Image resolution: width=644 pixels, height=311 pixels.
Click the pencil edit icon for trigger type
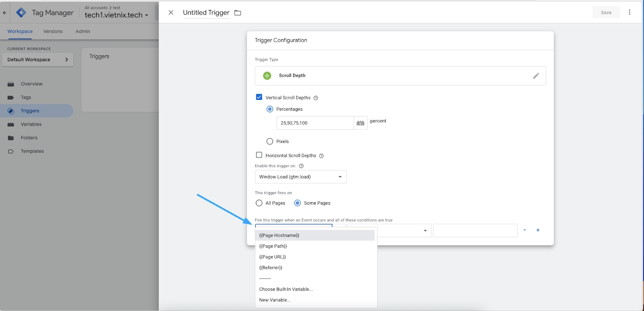[536, 76]
